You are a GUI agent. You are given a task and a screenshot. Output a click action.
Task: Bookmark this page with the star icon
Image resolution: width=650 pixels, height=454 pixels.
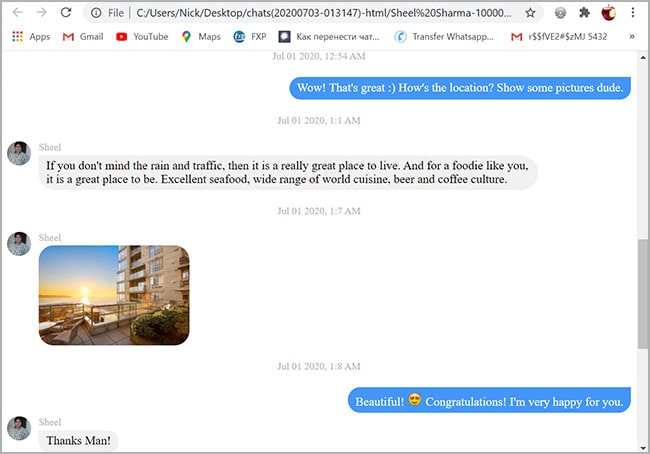(x=530, y=13)
